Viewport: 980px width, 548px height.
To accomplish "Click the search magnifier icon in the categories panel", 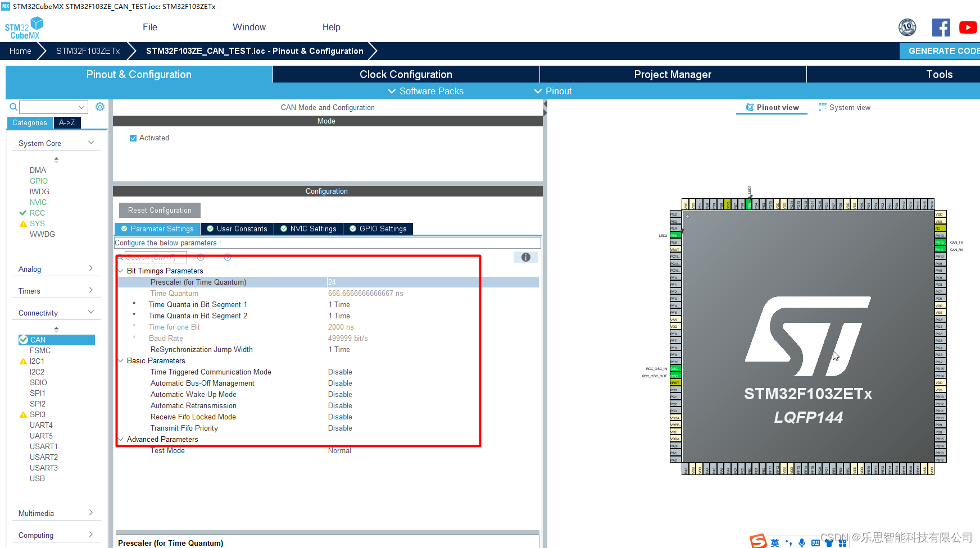I will tap(13, 107).
